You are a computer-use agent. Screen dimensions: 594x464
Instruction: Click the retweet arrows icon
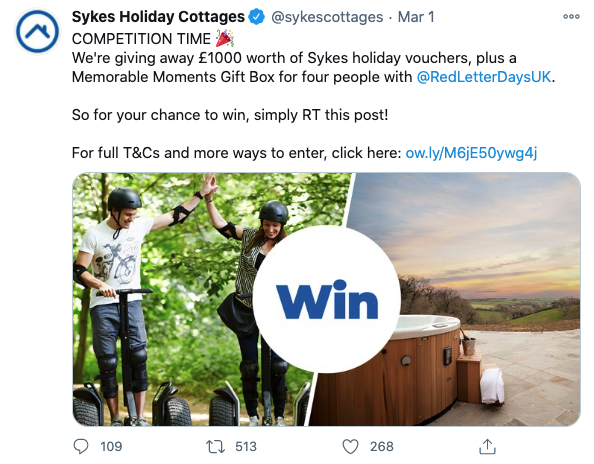[215, 447]
